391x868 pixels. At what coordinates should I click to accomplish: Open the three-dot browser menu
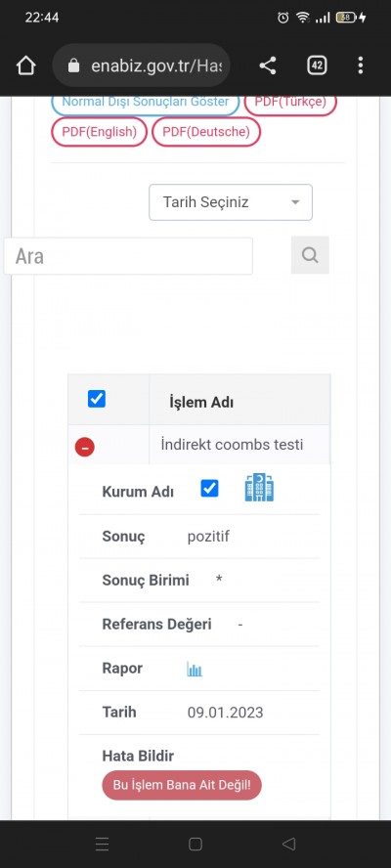[x=361, y=65]
